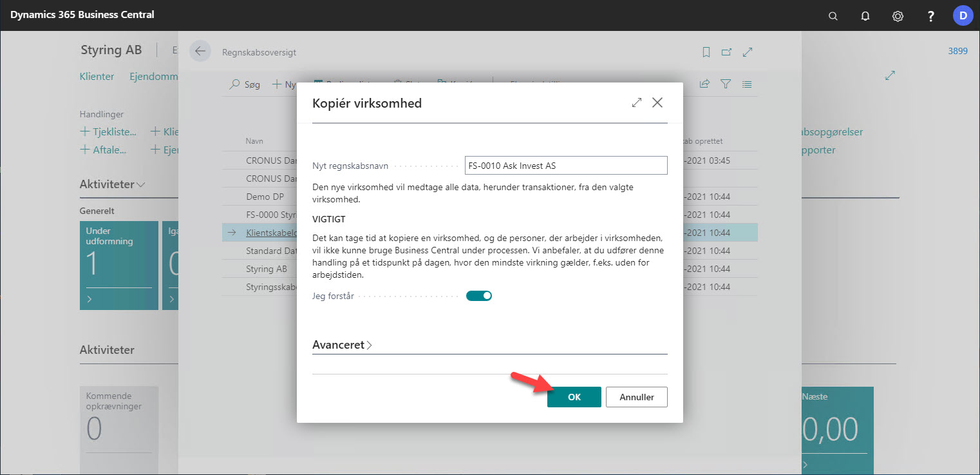Screen dimensions: 980x475
Task: Open the Klienter menu
Action: coord(97,76)
